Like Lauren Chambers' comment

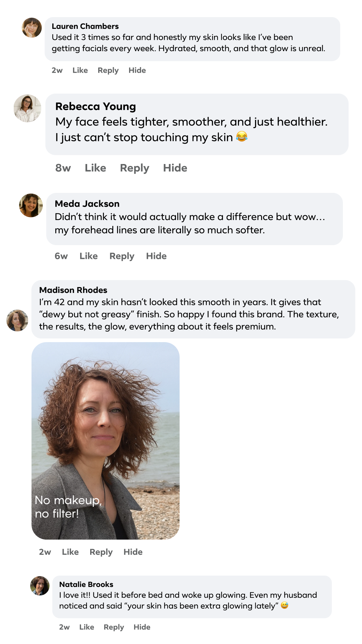click(x=80, y=70)
